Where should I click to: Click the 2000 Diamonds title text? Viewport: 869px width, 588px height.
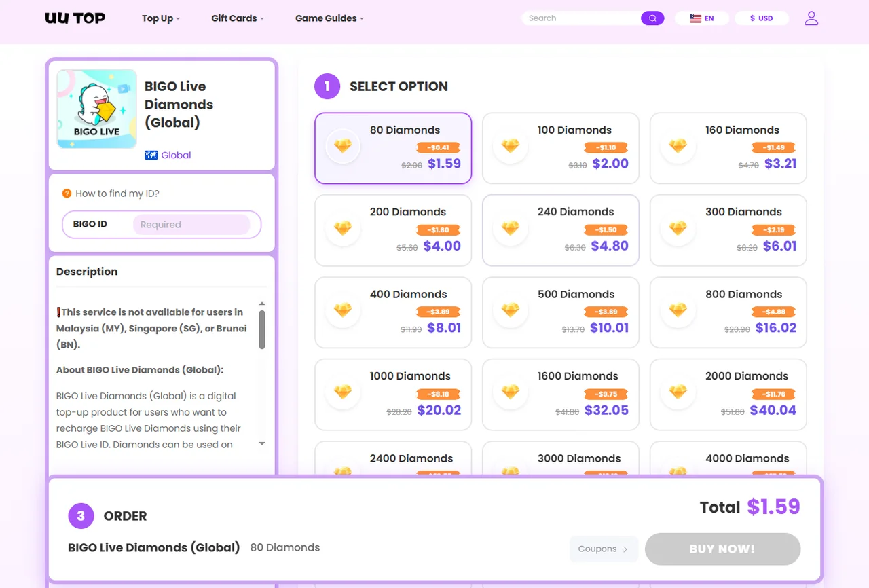click(747, 376)
